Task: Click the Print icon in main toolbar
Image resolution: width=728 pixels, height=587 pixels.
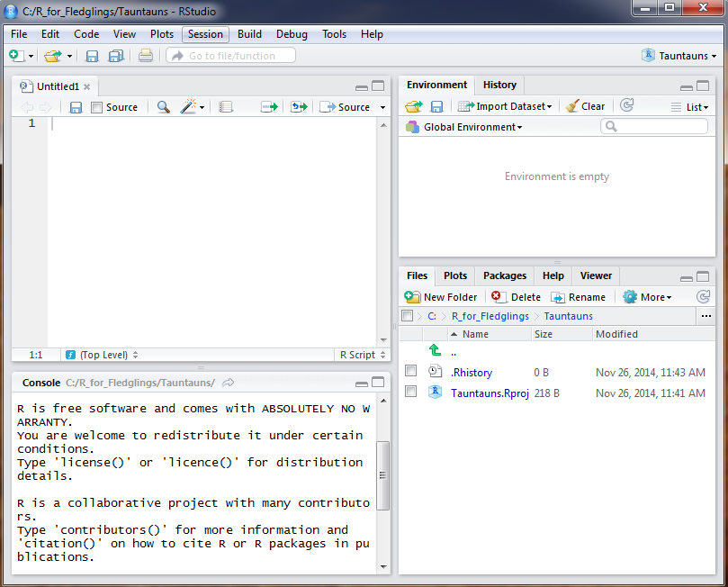Action: coord(145,56)
